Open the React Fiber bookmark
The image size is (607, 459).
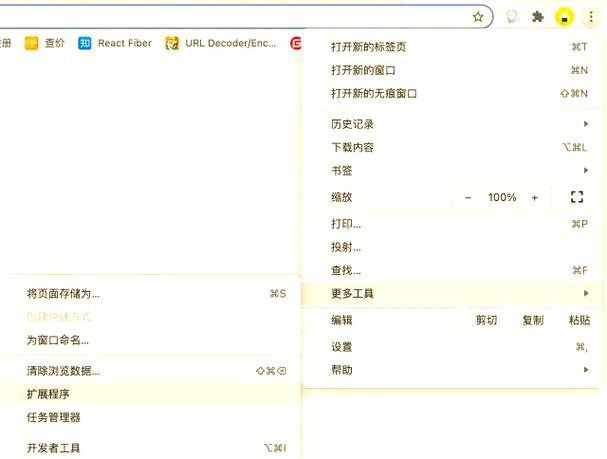(115, 43)
